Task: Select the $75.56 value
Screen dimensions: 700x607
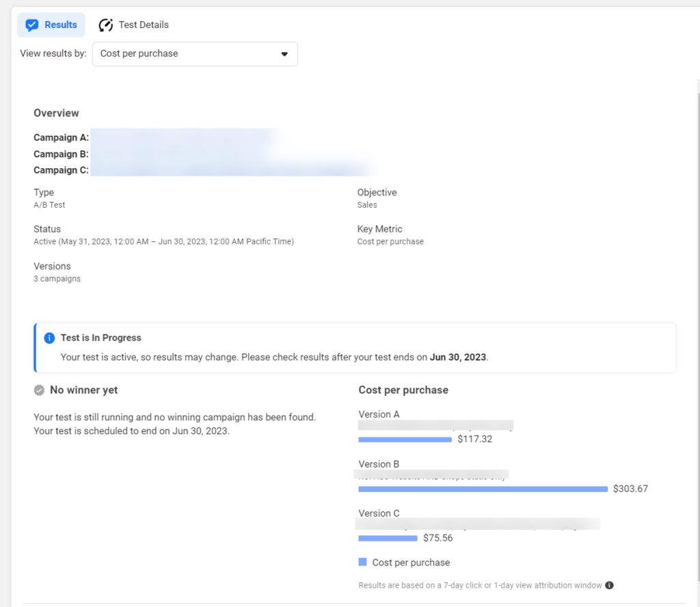Action: (438, 538)
